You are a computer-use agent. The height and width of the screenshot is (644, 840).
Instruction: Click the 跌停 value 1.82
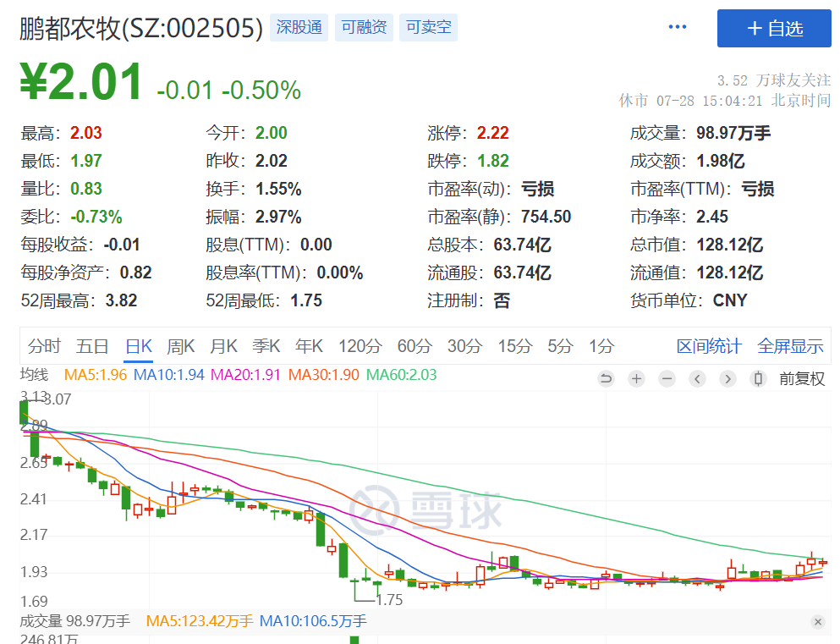tap(493, 161)
